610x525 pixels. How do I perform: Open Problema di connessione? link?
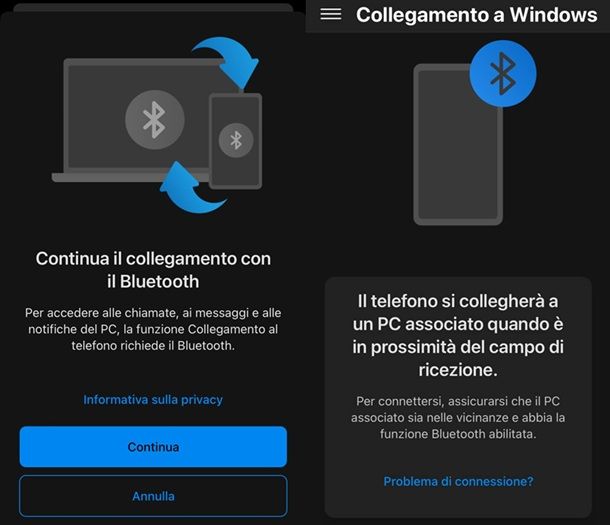[x=458, y=481]
